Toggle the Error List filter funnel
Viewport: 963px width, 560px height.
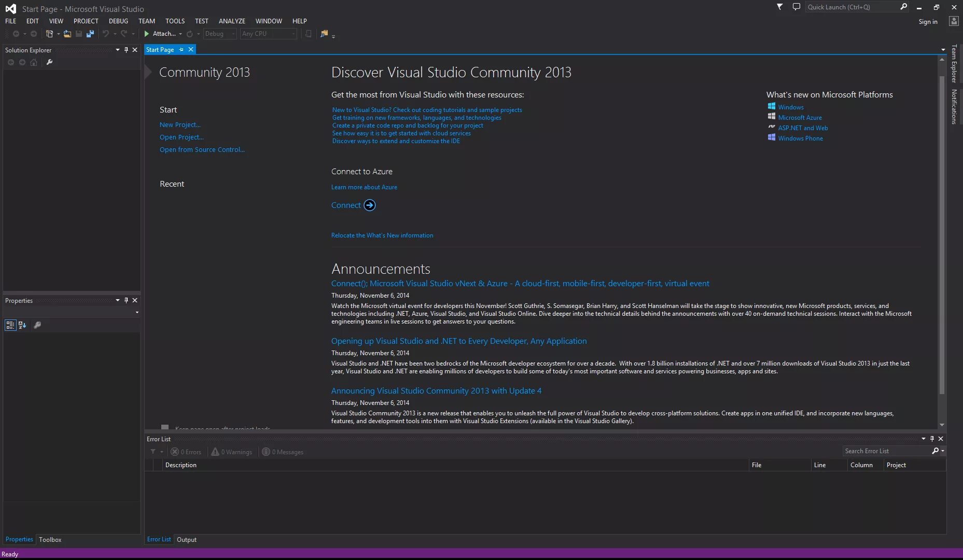click(x=153, y=452)
